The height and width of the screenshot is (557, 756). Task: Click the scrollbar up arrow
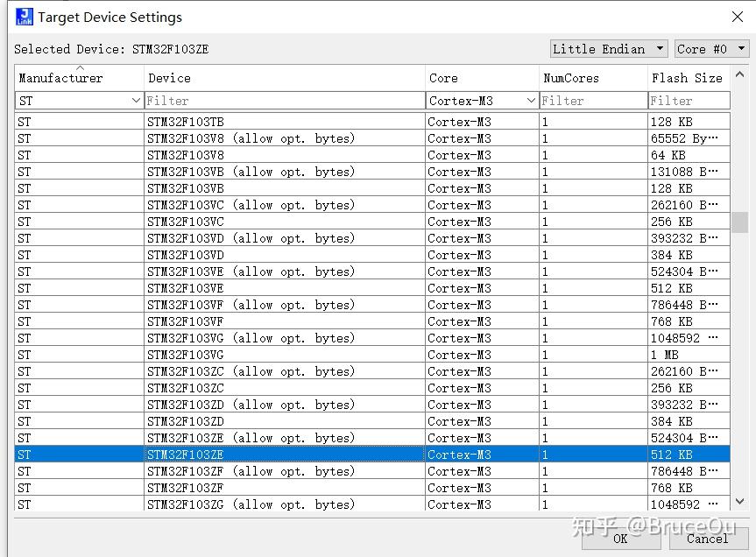click(x=739, y=74)
